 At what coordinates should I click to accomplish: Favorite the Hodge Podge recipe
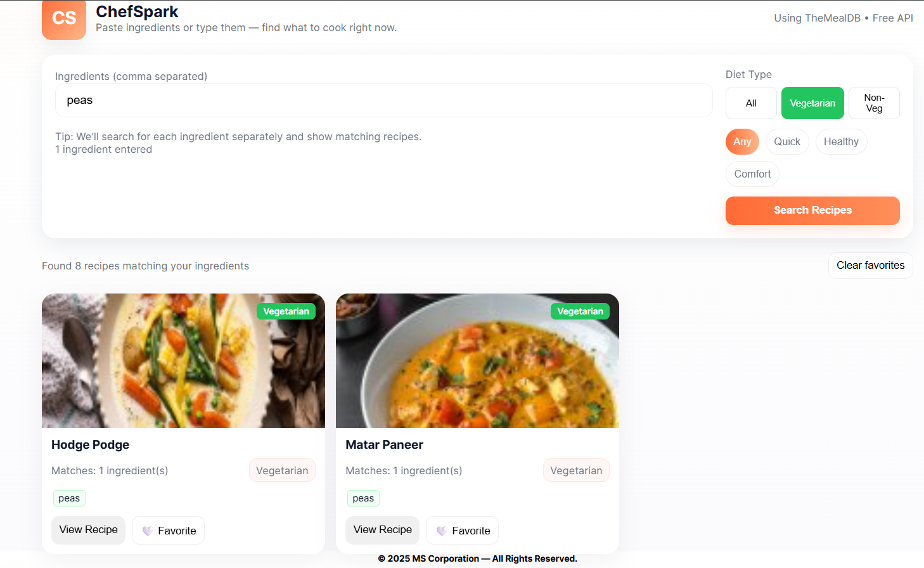point(168,530)
